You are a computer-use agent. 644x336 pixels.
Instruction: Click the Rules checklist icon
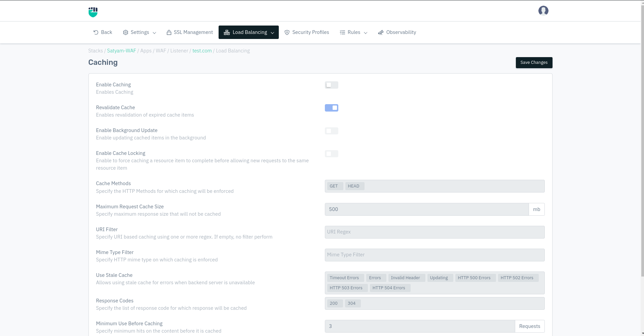coord(342,32)
